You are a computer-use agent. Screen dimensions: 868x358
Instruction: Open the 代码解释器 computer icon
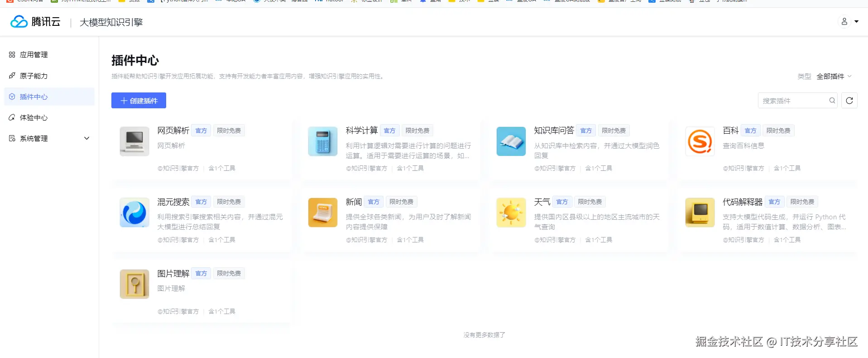[x=700, y=213]
